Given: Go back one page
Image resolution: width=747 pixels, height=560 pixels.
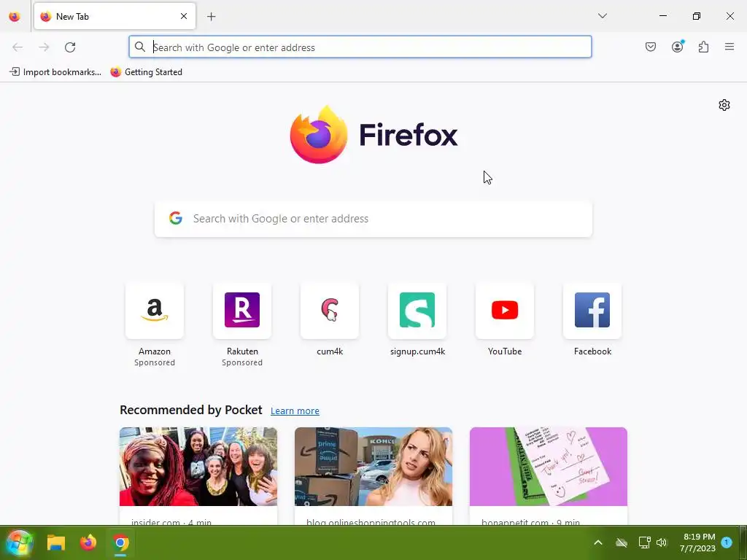Looking at the screenshot, I should click(x=18, y=47).
